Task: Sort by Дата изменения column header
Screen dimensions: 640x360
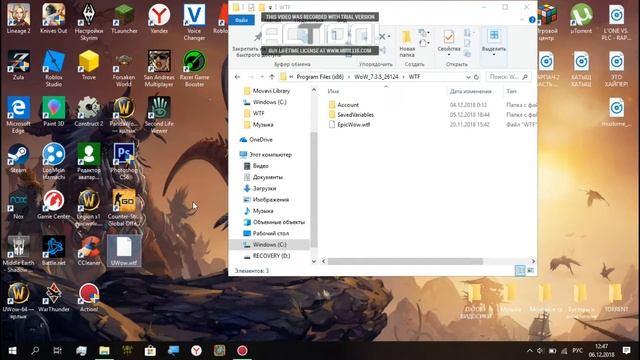Action: 471,91
